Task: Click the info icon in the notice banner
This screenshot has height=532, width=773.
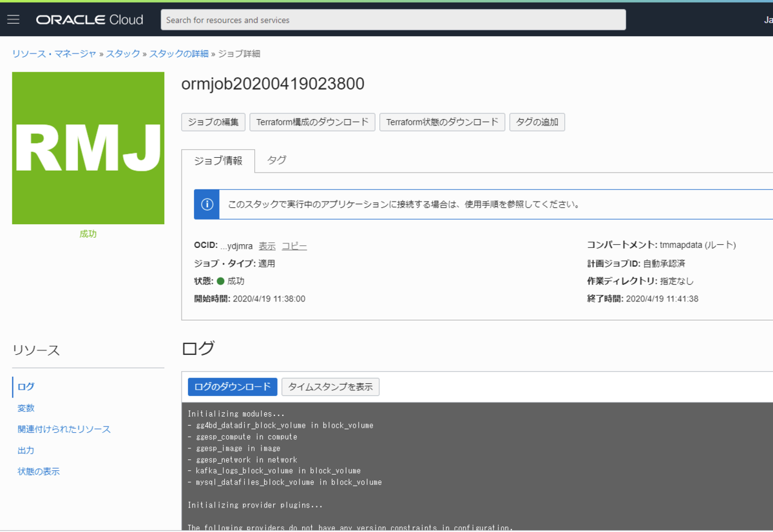Action: click(207, 204)
